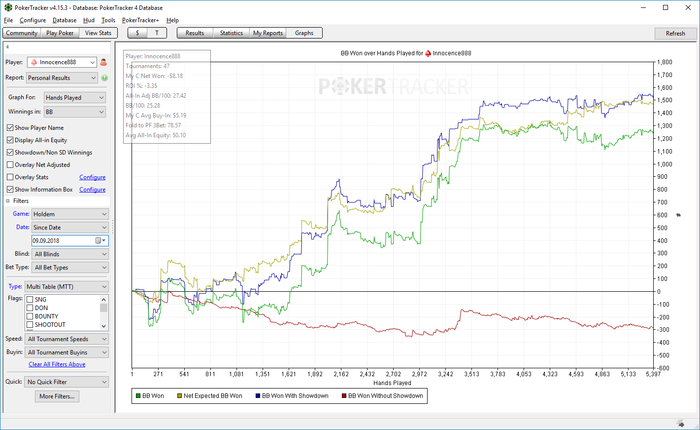The image size is (700, 430).
Task: Click the Refresh button
Action: pos(675,33)
